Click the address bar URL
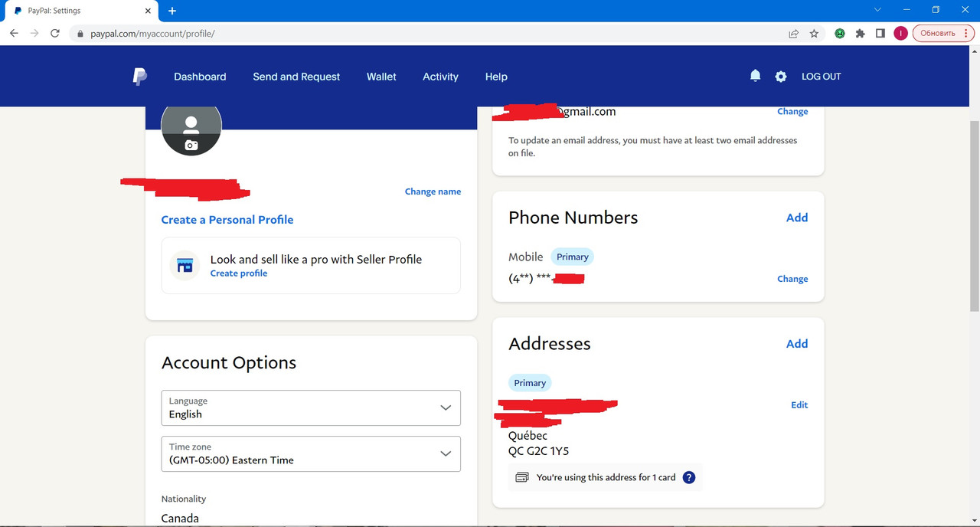This screenshot has width=980, height=527. 152,34
